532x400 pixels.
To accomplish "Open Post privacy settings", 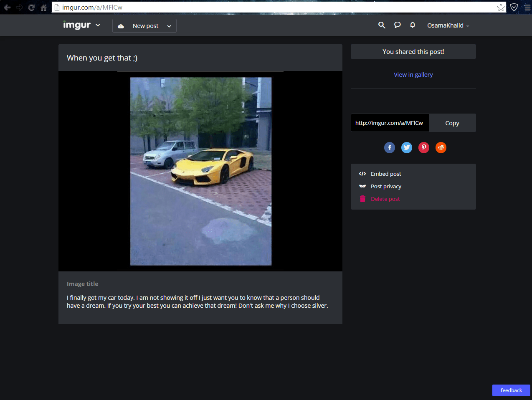I will pyautogui.click(x=385, y=186).
